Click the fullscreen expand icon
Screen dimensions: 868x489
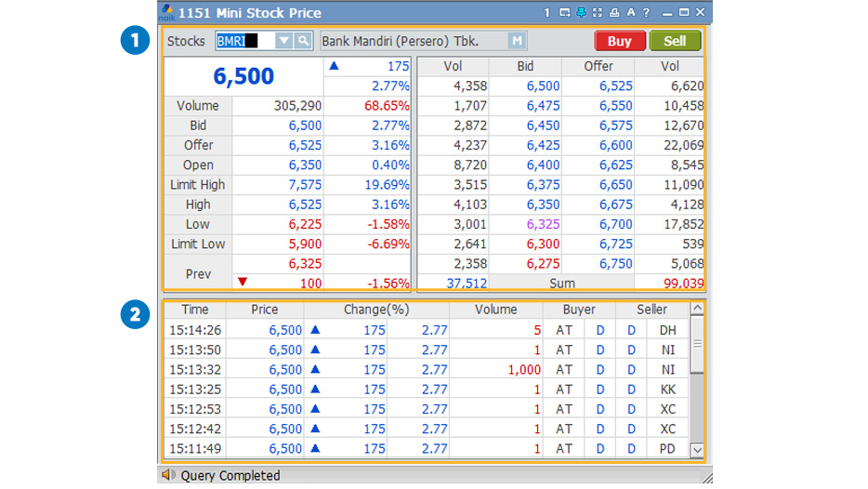[598, 13]
